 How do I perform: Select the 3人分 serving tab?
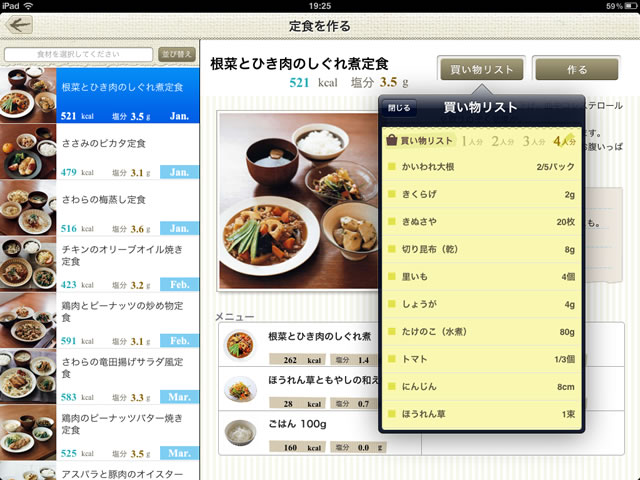[x=534, y=141]
